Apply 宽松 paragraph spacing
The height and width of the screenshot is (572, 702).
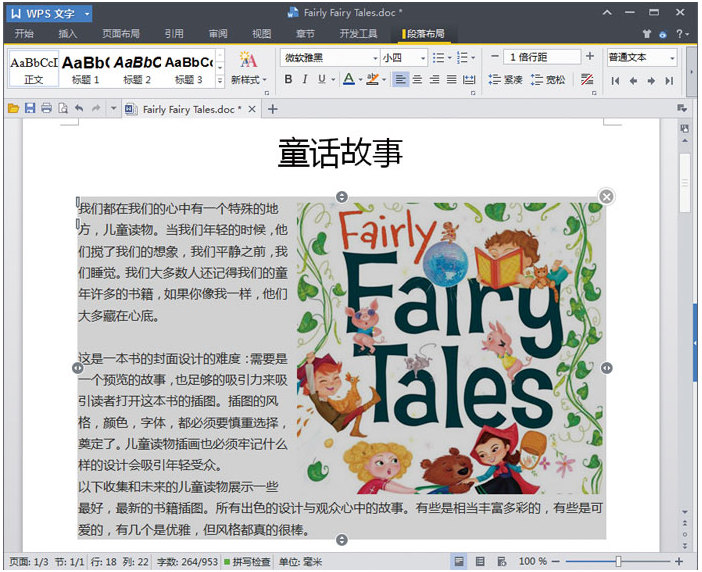[548, 80]
